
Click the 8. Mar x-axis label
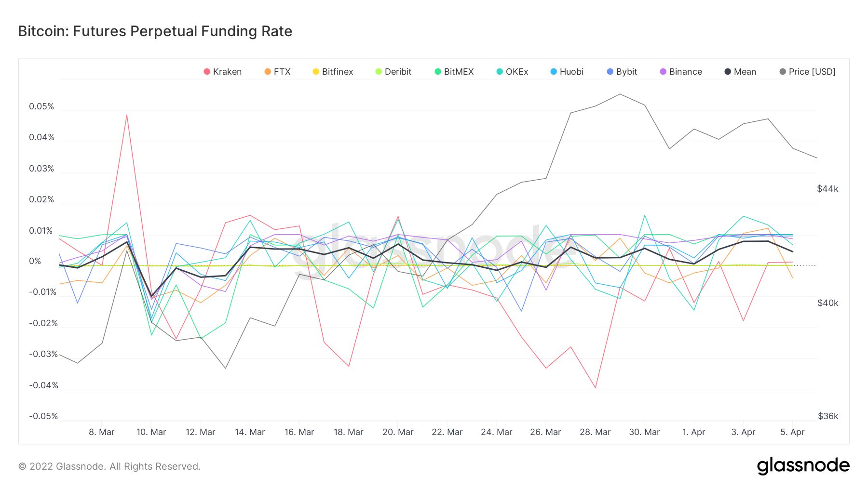click(x=102, y=432)
